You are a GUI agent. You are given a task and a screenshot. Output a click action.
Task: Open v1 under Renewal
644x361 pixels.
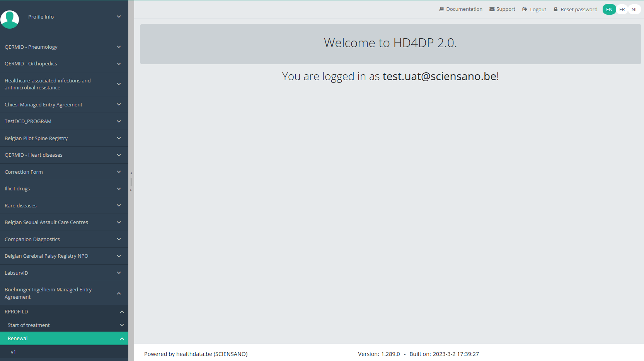click(13, 352)
